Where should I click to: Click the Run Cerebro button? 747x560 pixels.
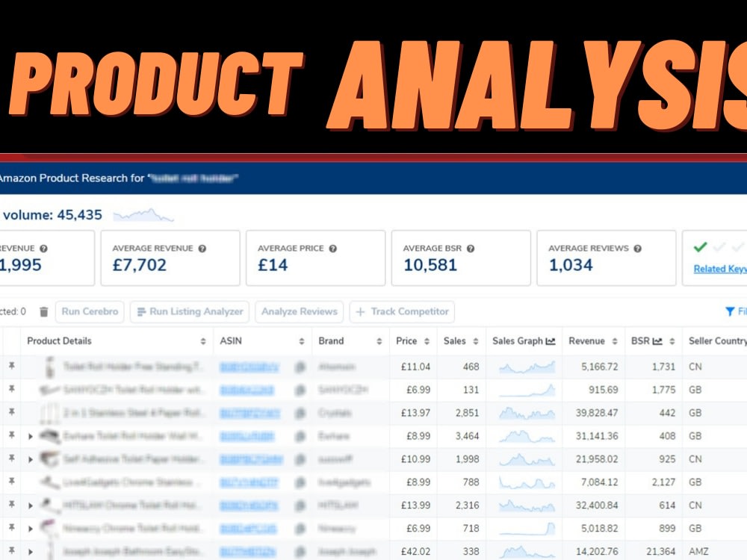[90, 312]
